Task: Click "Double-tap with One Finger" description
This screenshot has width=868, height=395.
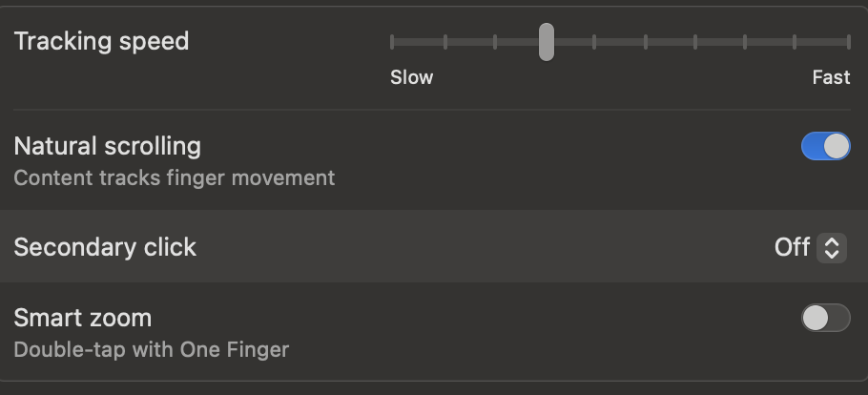Action: point(151,349)
